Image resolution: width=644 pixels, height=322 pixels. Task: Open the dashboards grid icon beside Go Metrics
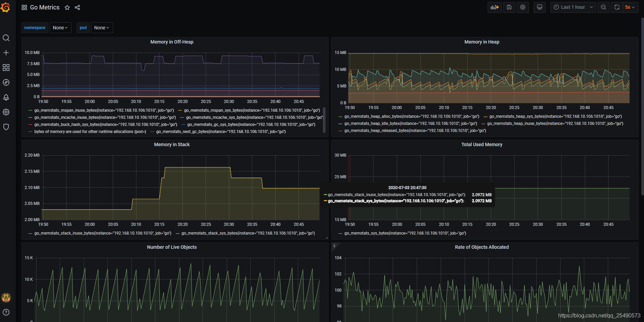(24, 7)
